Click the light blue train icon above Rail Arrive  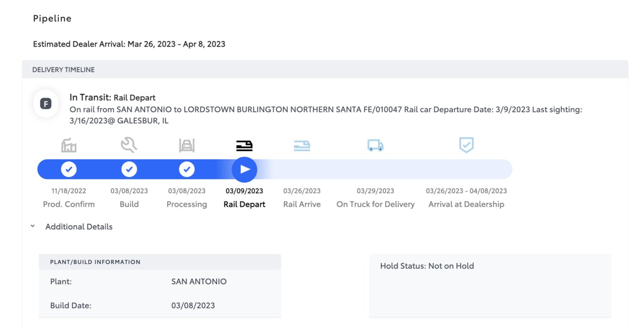click(302, 146)
